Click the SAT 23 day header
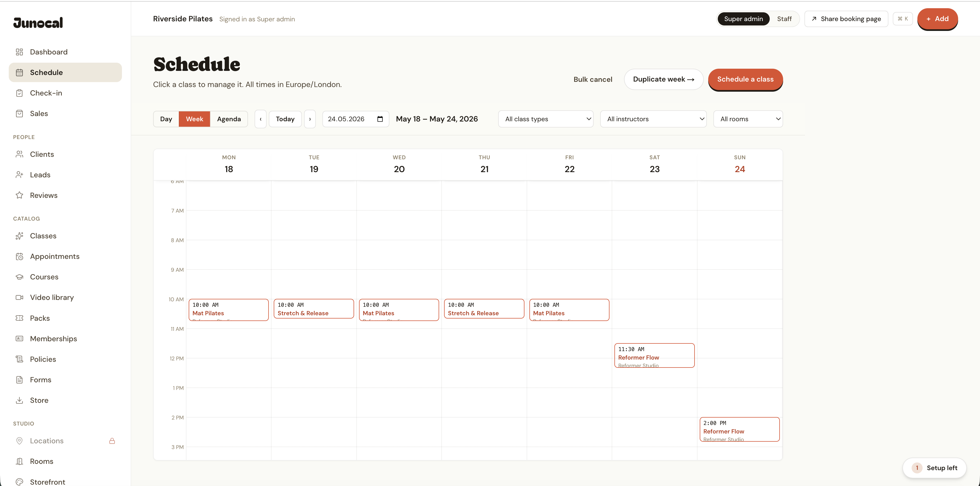 tap(654, 164)
